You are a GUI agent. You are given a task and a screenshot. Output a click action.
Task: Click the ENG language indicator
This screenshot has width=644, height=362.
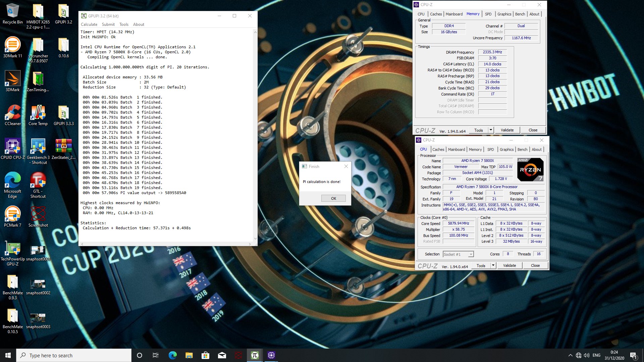[x=596, y=355]
